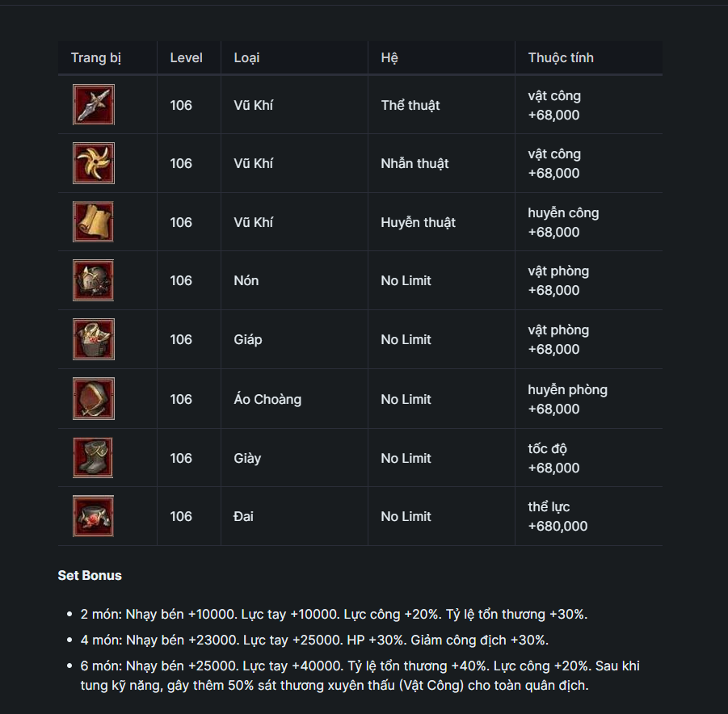Click the Loại column header
The height and width of the screenshot is (714, 728).
tap(246, 58)
